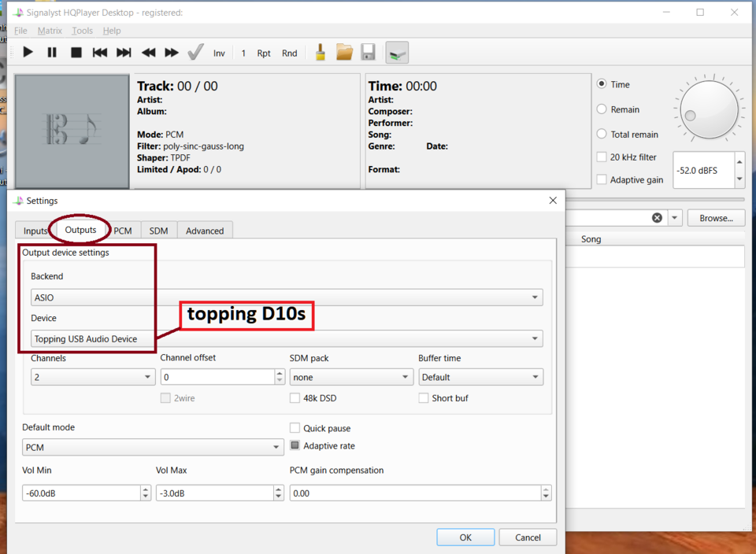
Task: Fast forward the current track
Action: (172, 52)
